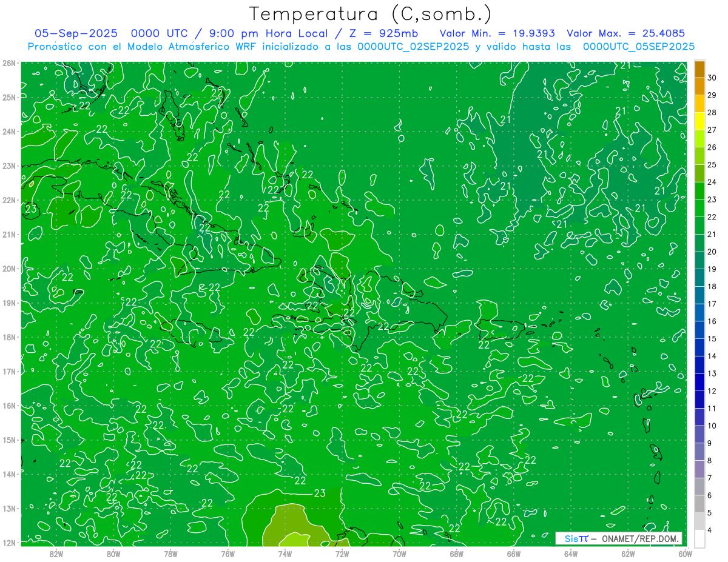Click the yellow swatch between 27 and 28
This screenshot has height=562, width=728.
pos(699,121)
